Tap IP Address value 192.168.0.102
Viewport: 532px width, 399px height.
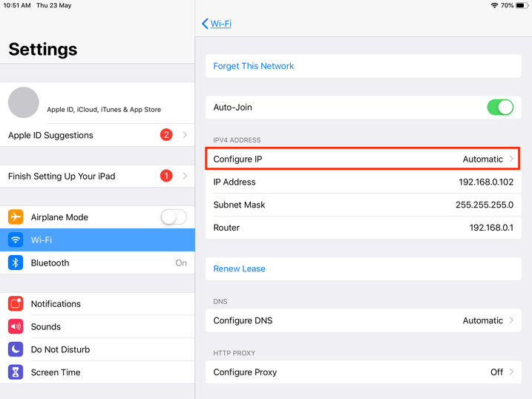tap(486, 182)
